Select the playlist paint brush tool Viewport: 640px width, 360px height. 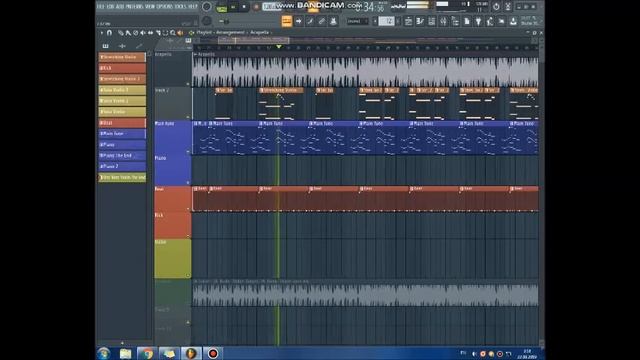pos(128,33)
